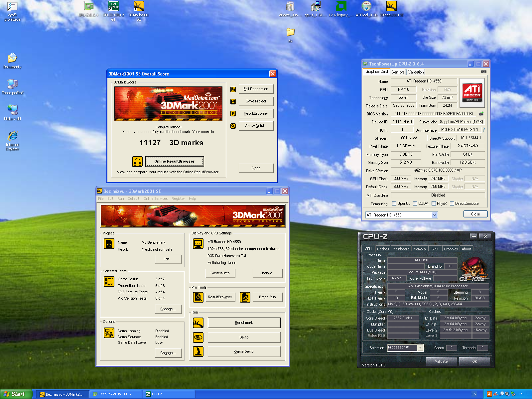Switch to the Validation tab in GPU-Z

[x=416, y=72]
